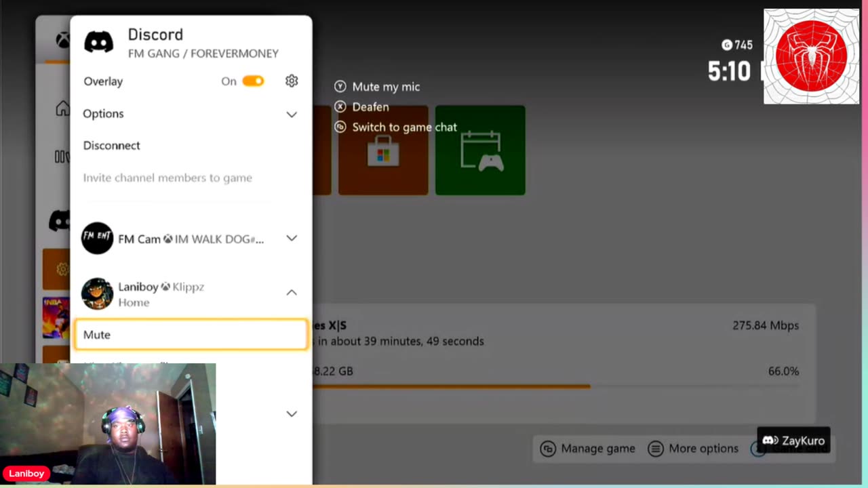Click the spider logo badge

[811, 56]
